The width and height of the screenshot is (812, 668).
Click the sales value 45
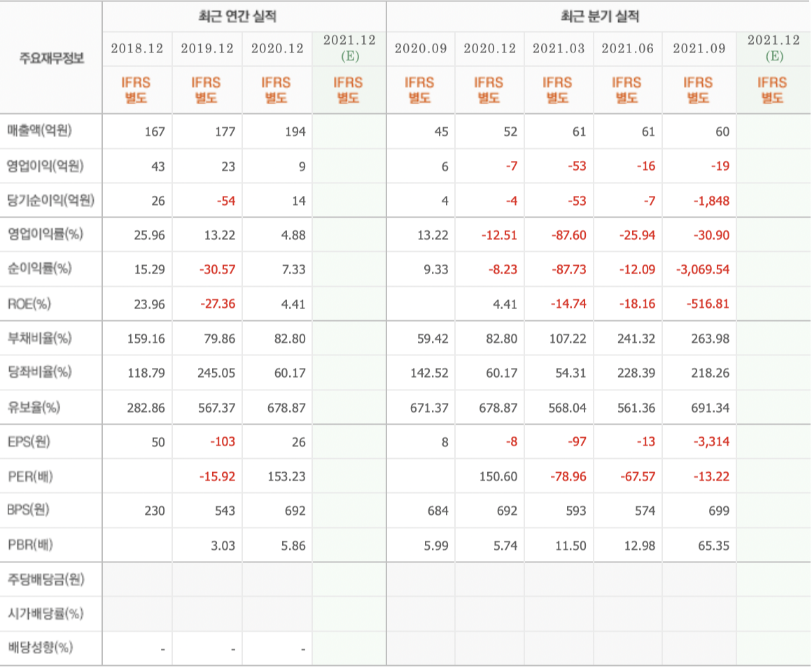[441, 132]
